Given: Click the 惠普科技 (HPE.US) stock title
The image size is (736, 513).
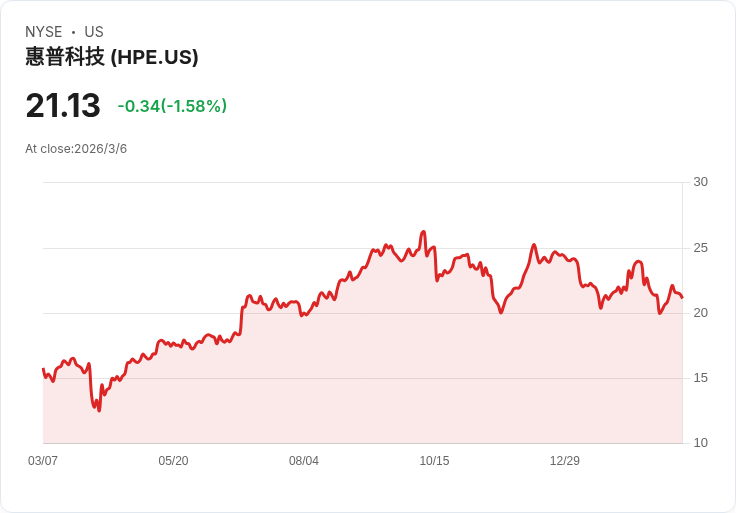Looking at the screenshot, I should pos(112,57).
